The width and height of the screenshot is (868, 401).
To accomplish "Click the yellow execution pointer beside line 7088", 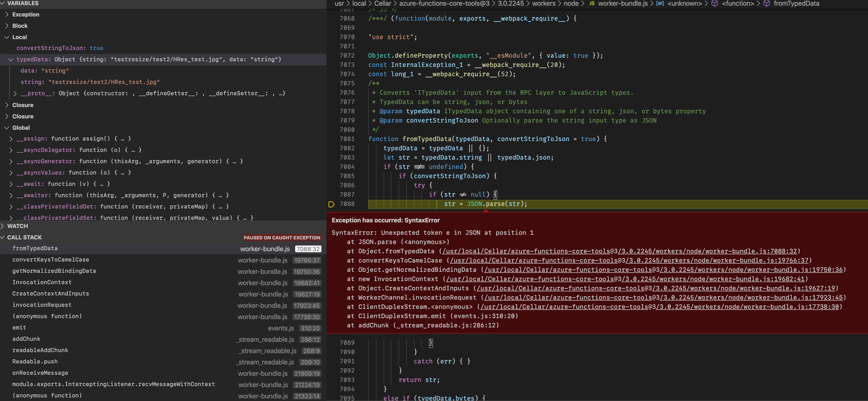I will [x=331, y=204].
